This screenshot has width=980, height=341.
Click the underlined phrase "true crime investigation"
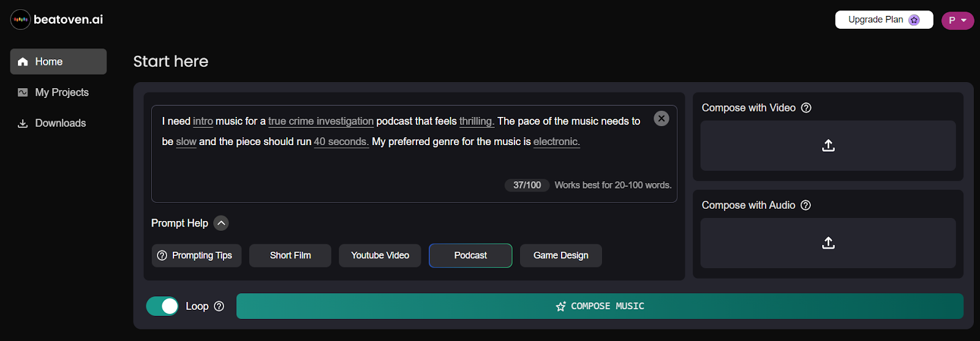tap(321, 121)
